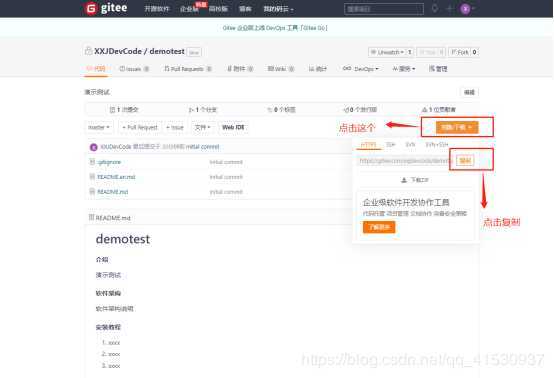
Task: Switch to the Issues tab
Action: click(x=134, y=69)
